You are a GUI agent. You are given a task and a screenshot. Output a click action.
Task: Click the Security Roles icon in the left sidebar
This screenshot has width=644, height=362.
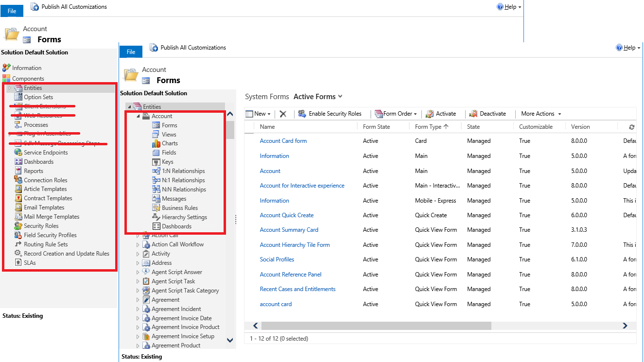click(x=18, y=226)
